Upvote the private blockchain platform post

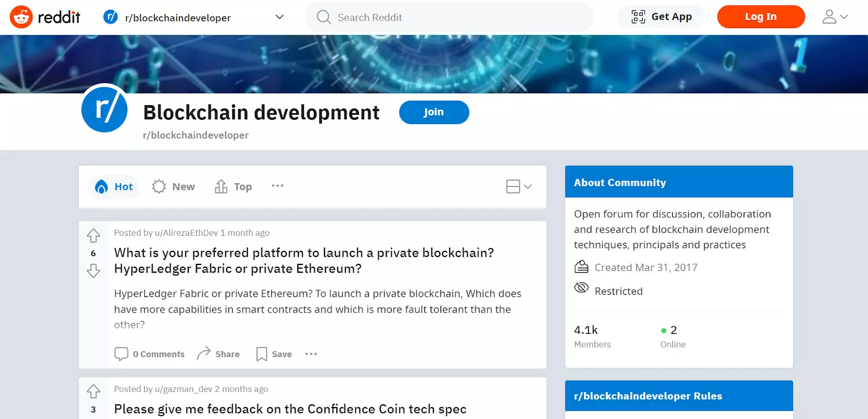93,236
